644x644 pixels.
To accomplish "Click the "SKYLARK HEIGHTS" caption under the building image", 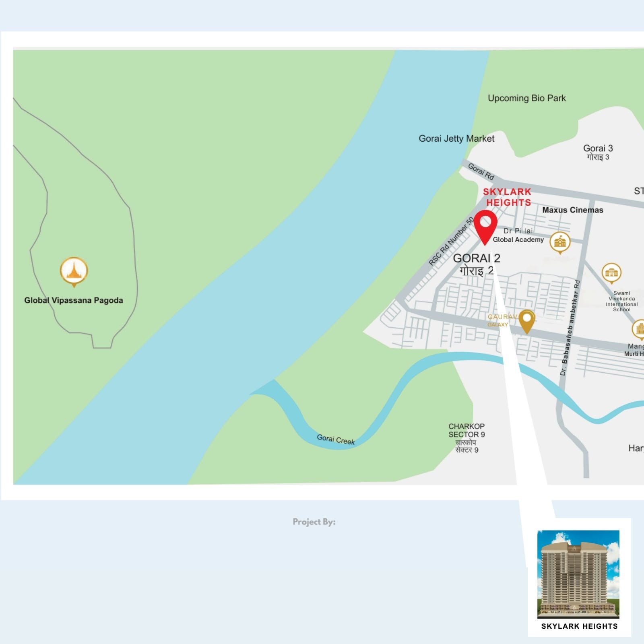I will coord(579,626).
